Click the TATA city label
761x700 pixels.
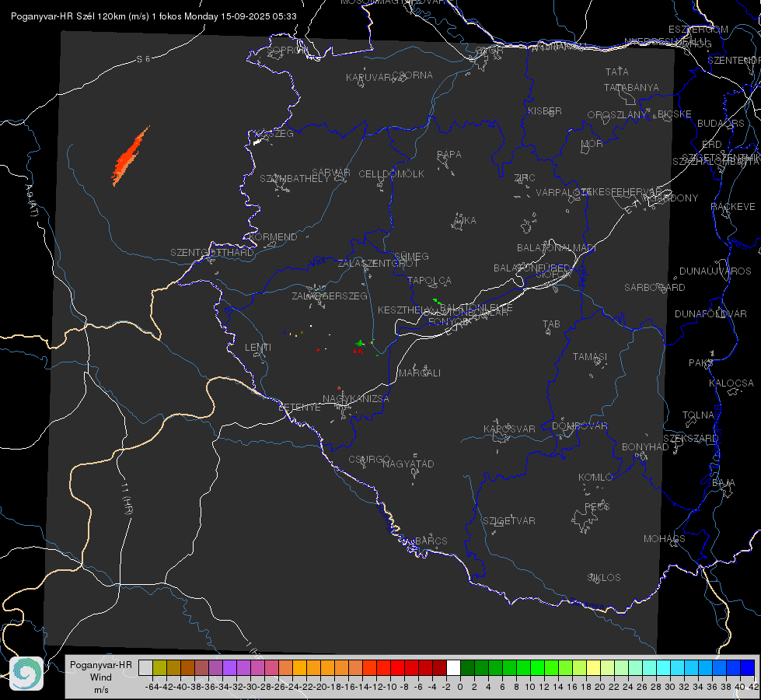[617, 72]
